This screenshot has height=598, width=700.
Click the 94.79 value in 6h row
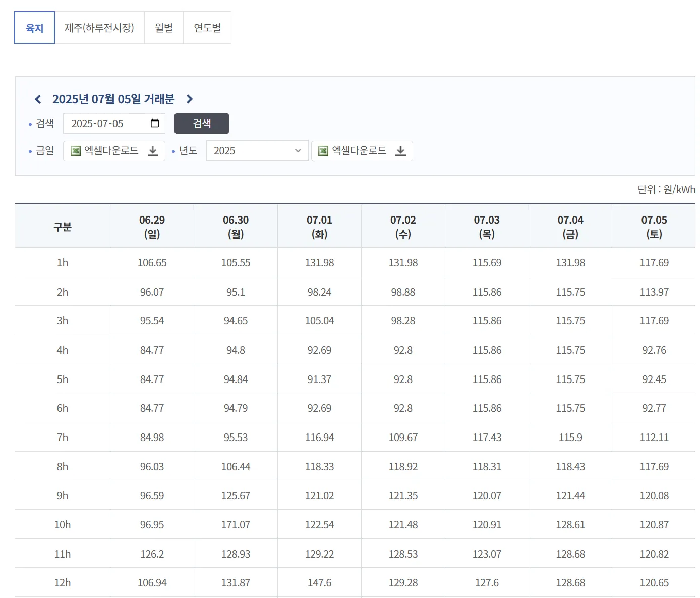pos(236,408)
